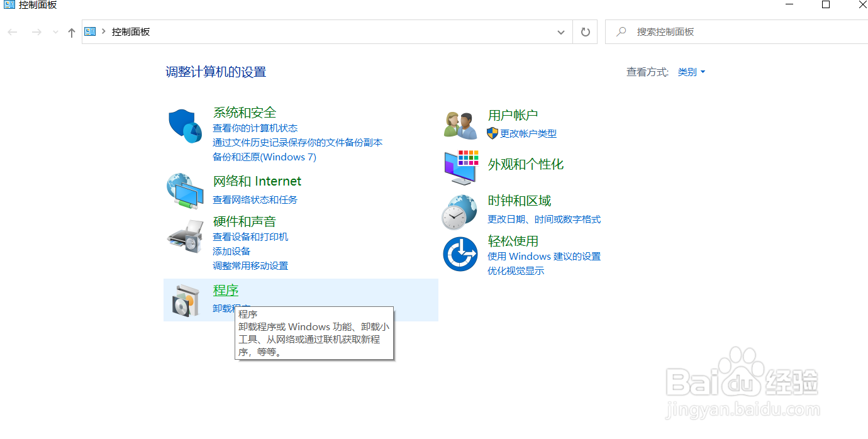Go back with the left arrow button

tap(13, 32)
